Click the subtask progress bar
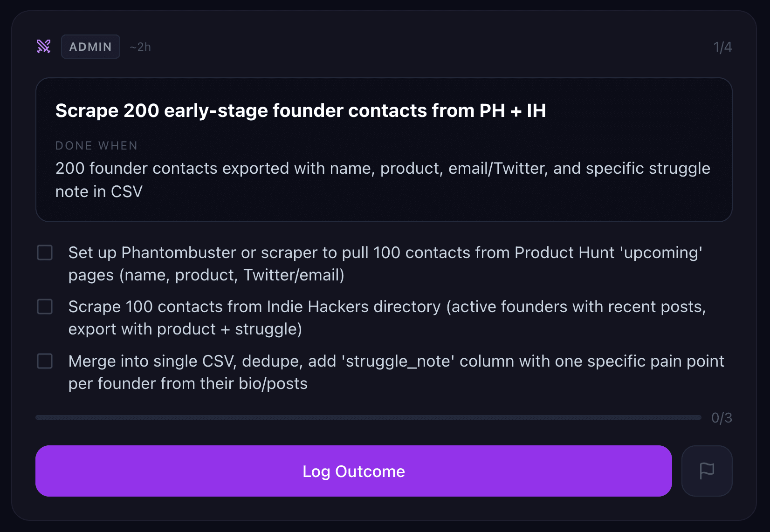 [x=368, y=418]
